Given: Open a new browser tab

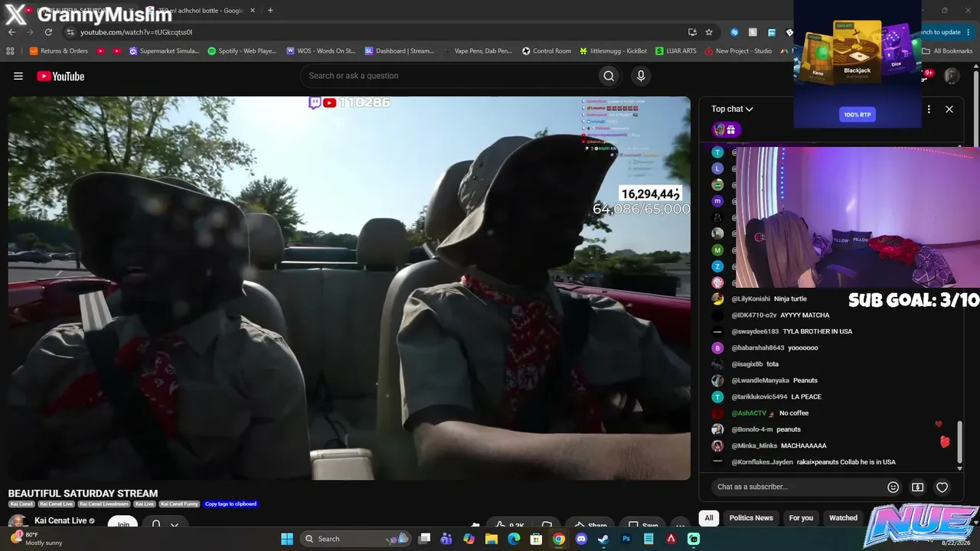Looking at the screenshot, I should [x=270, y=11].
